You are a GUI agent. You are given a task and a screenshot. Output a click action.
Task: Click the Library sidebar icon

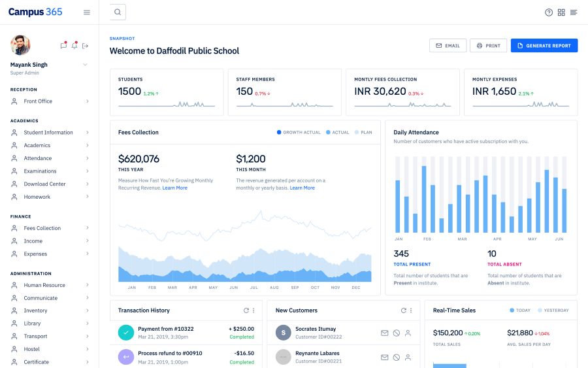(x=14, y=324)
